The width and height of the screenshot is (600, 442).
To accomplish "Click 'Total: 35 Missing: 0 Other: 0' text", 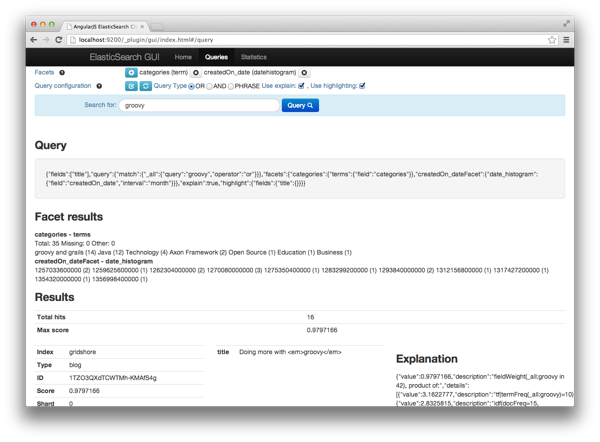I will (x=75, y=243).
